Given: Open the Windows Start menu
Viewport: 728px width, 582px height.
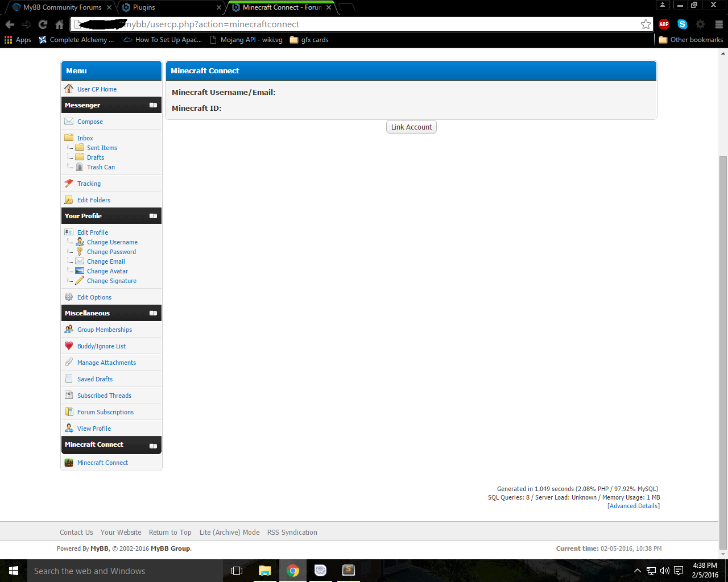Looking at the screenshot, I should pos(14,571).
